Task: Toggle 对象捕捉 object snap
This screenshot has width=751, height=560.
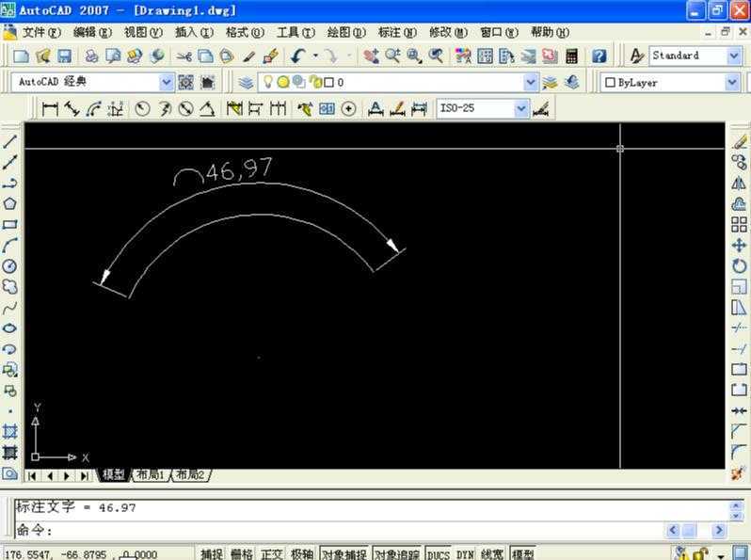Action: pyautogui.click(x=344, y=554)
